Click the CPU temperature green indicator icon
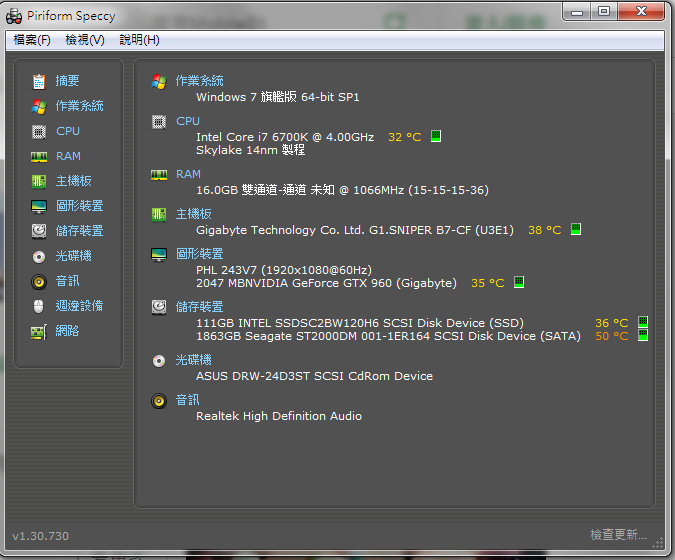Screen dimensions: 675x560 [436, 136]
